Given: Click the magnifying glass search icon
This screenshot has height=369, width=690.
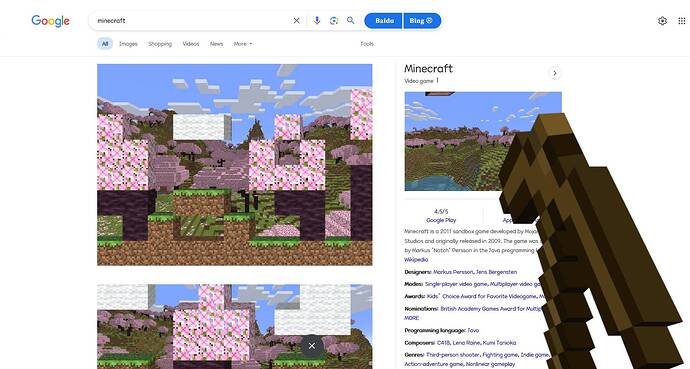Looking at the screenshot, I should coord(351,20).
